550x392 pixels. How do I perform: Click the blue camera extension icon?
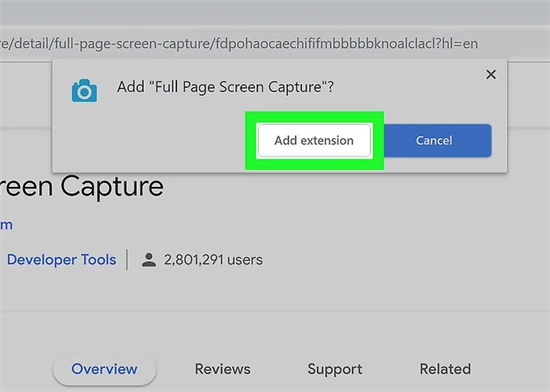84,91
